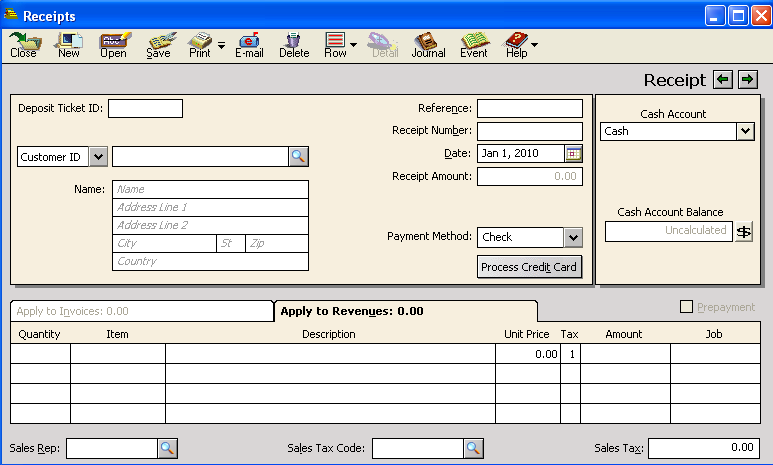Image resolution: width=773 pixels, height=465 pixels.
Task: Click the Date field showing Jan 1, 2010
Action: click(x=521, y=154)
